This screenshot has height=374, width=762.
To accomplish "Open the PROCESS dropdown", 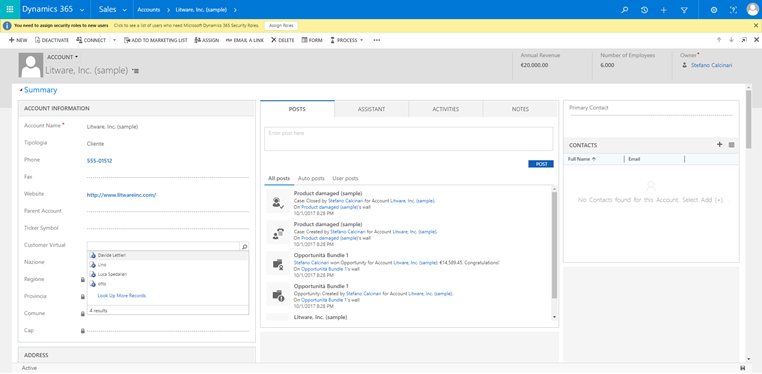I will point(346,40).
